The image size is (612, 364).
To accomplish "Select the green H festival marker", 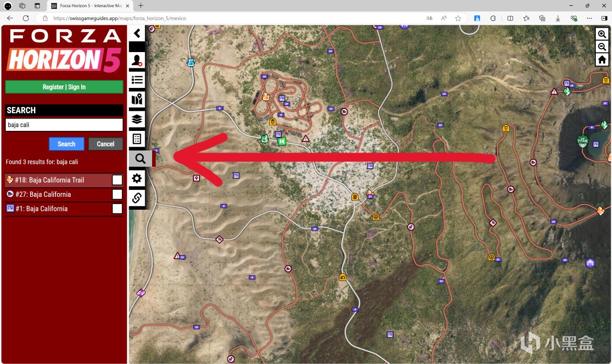I will point(282,141).
